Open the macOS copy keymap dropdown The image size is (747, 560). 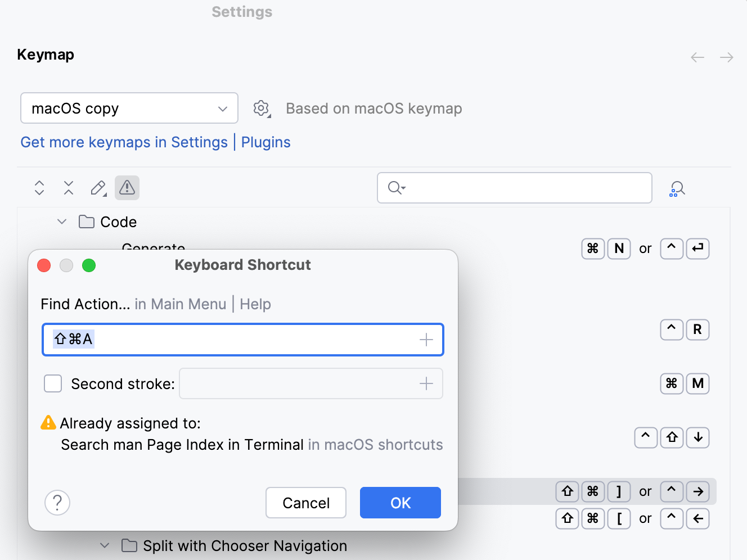[x=129, y=108]
